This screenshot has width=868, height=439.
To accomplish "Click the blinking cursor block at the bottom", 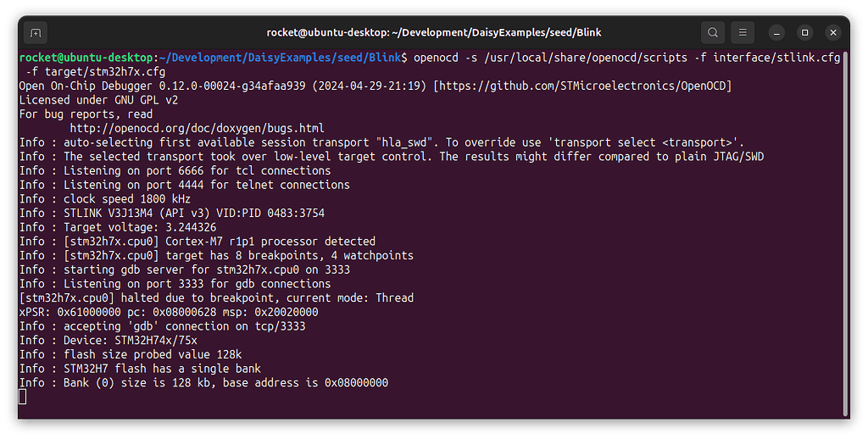I will coord(22,397).
